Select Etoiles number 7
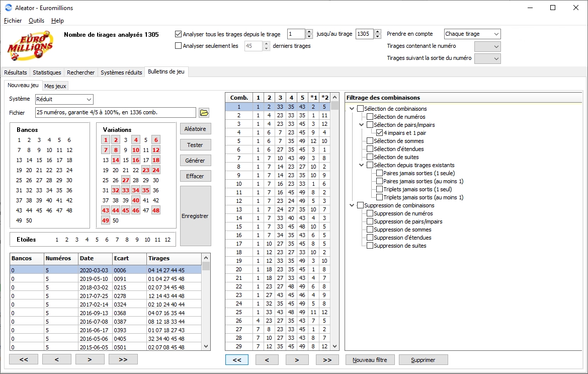This screenshot has height=374, width=588. tap(117, 240)
